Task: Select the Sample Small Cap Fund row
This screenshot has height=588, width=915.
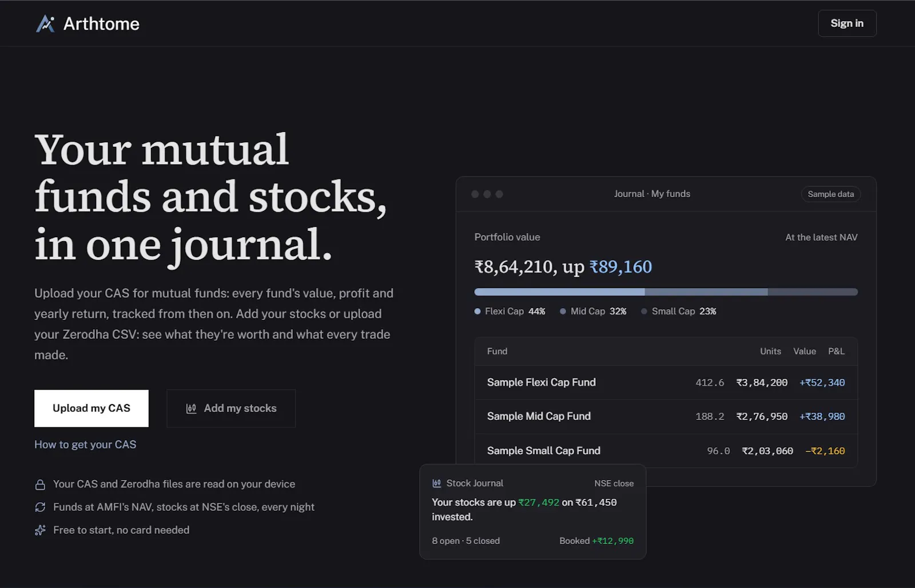Action: (666, 451)
